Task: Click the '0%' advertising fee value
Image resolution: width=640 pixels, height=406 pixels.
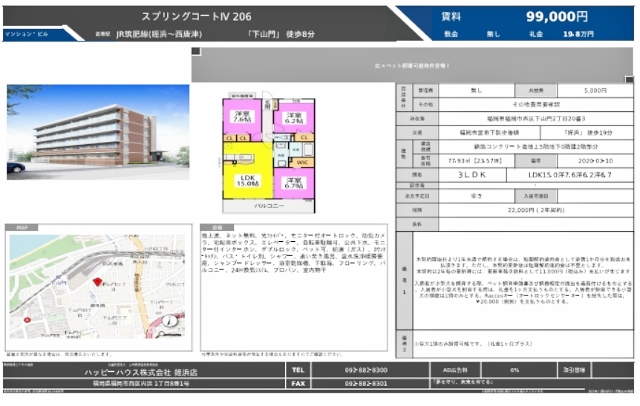Action: click(x=515, y=370)
